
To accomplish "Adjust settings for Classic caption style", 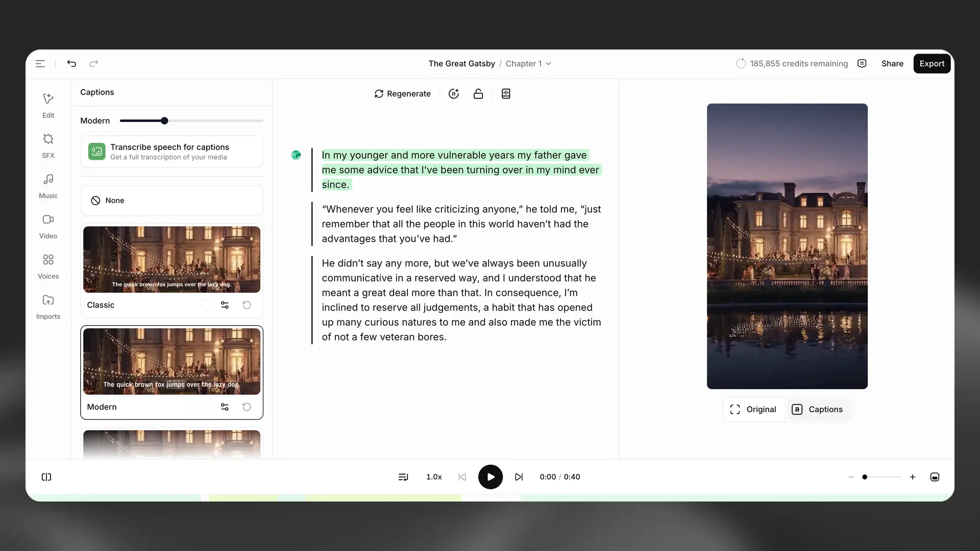I will pos(225,305).
